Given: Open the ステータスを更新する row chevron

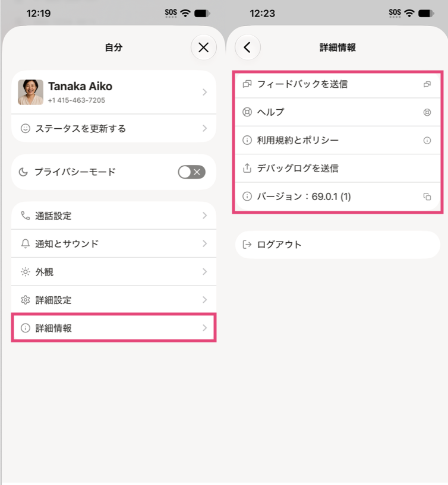Looking at the screenshot, I should (204, 128).
